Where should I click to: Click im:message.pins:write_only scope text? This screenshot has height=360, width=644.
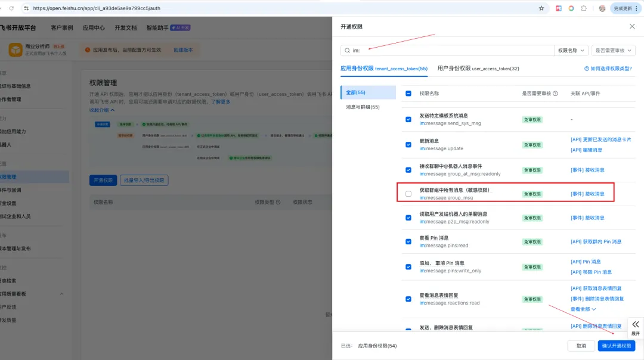(x=450, y=271)
